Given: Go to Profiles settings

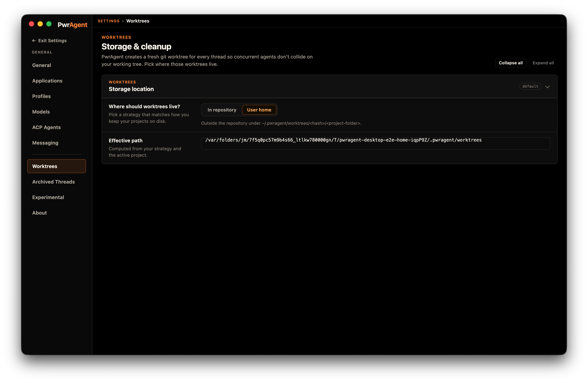Looking at the screenshot, I should pos(57,96).
